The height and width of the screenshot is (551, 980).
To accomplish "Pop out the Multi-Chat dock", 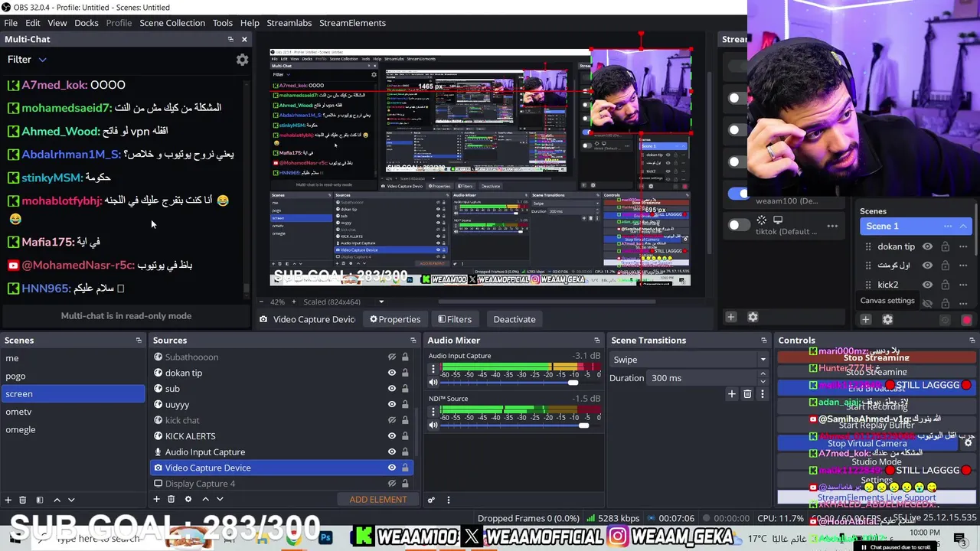I will pyautogui.click(x=230, y=39).
